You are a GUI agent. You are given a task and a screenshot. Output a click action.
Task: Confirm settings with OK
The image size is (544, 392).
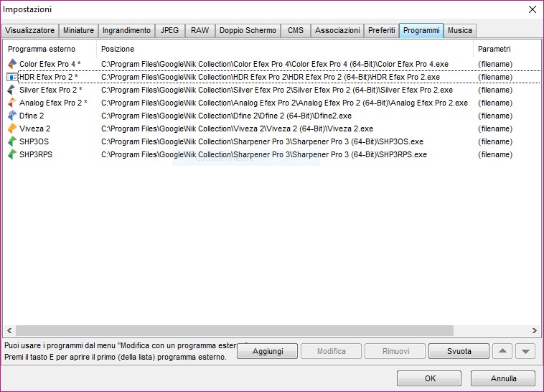(x=429, y=378)
